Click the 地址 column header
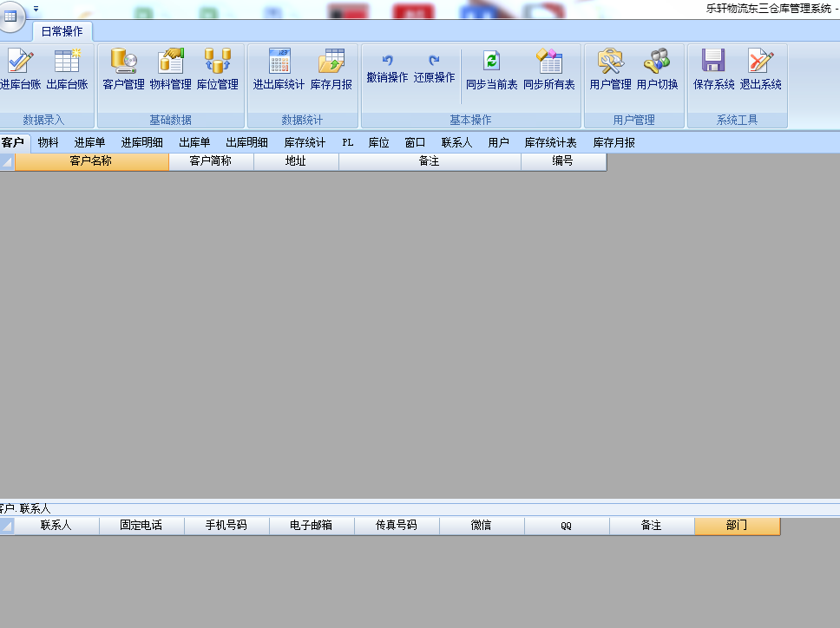The image size is (840, 628). (296, 161)
